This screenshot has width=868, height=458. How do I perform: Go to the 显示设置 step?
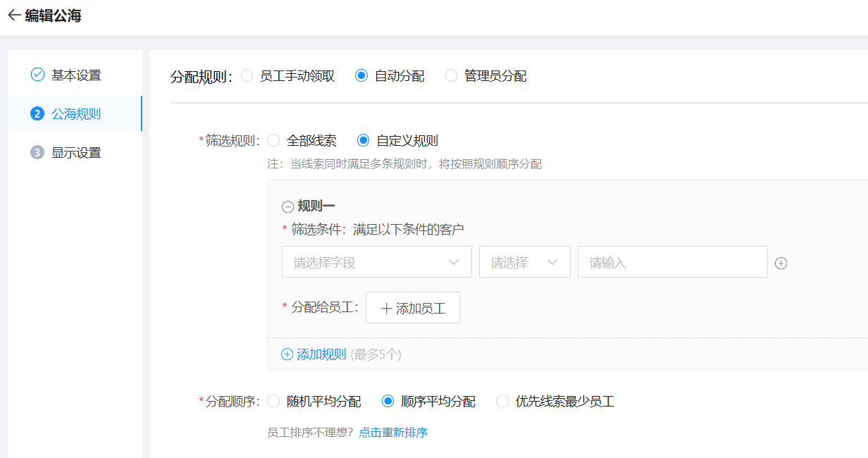click(75, 153)
